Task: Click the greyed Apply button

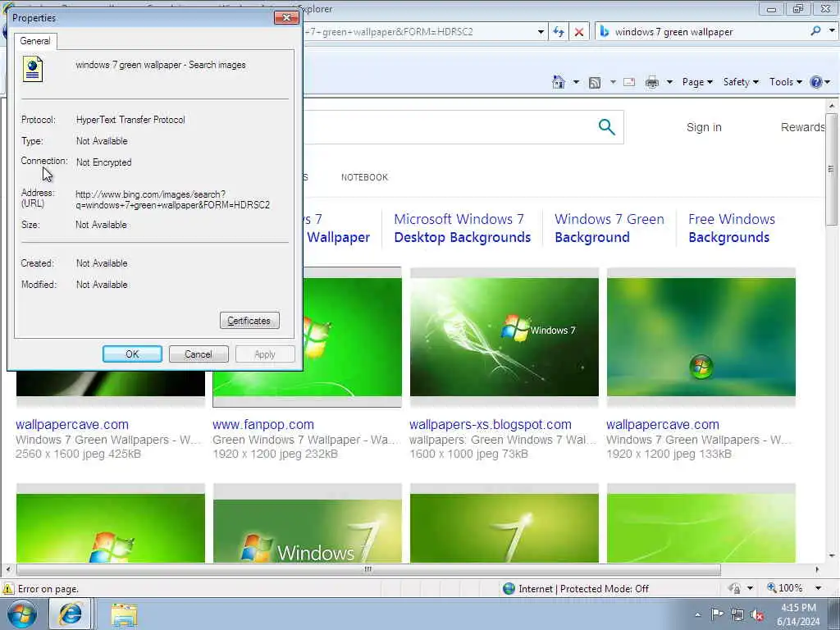Action: [x=265, y=354]
